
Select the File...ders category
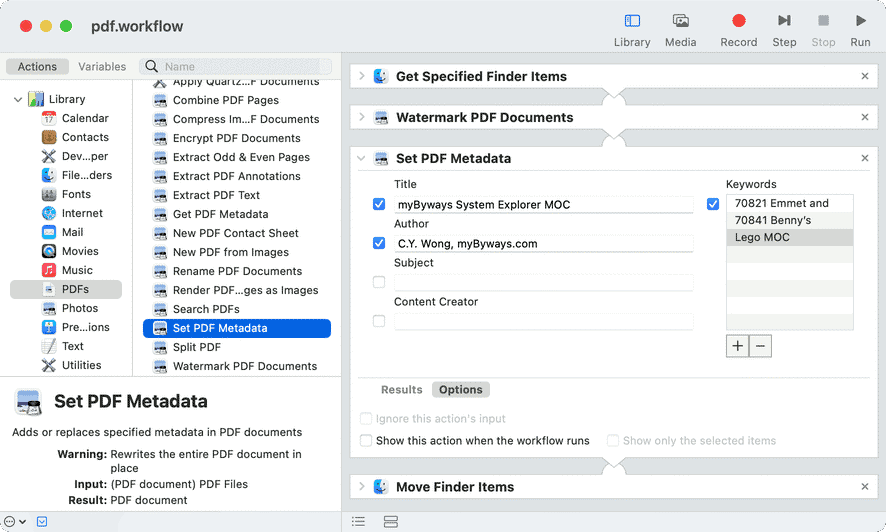point(77,175)
